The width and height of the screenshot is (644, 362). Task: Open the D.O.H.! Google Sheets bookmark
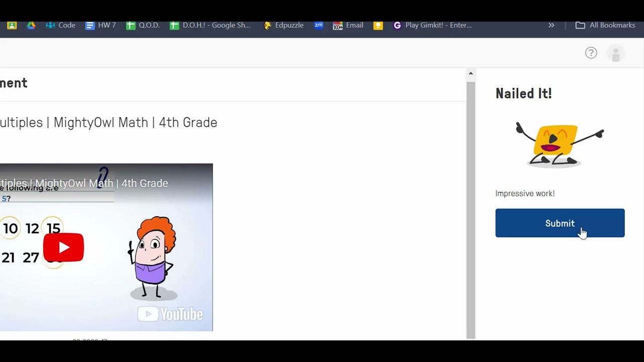tap(210, 25)
